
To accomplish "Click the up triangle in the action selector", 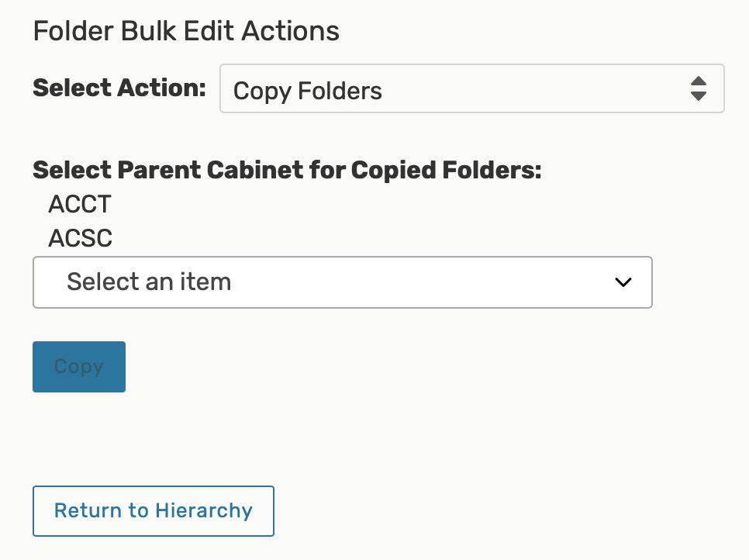I will pyautogui.click(x=698, y=81).
